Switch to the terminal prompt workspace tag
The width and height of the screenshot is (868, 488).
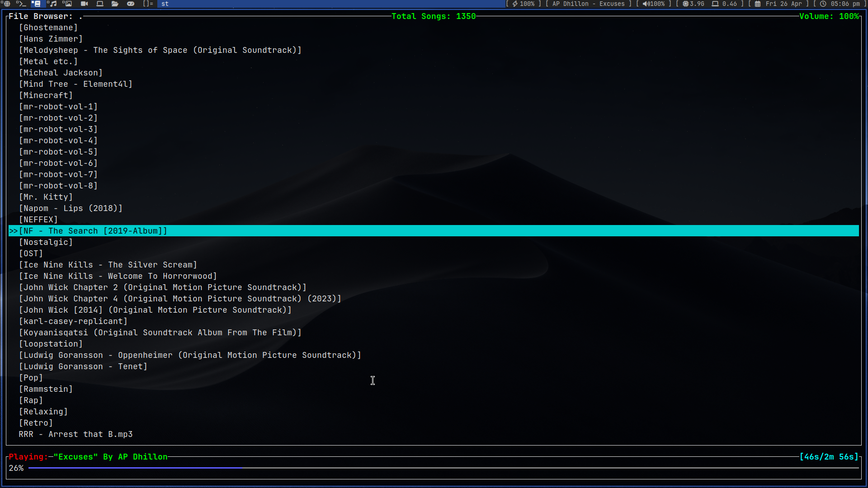pos(21,4)
